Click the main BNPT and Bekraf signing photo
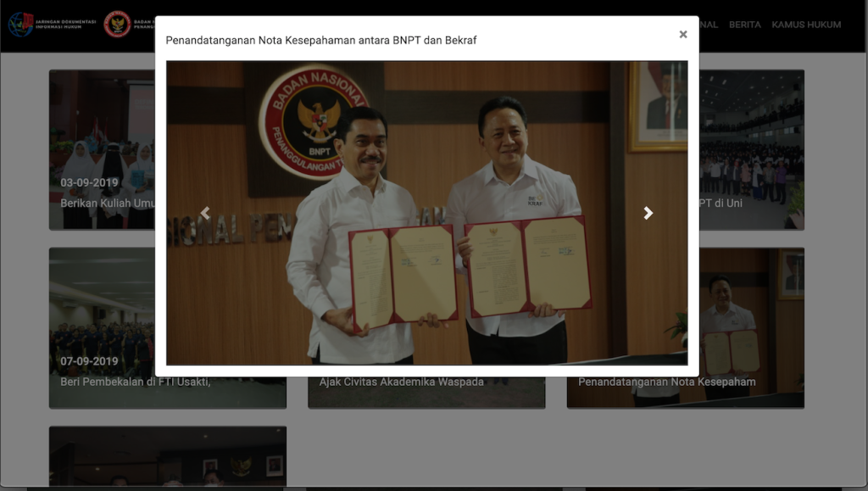868x491 pixels. click(427, 213)
